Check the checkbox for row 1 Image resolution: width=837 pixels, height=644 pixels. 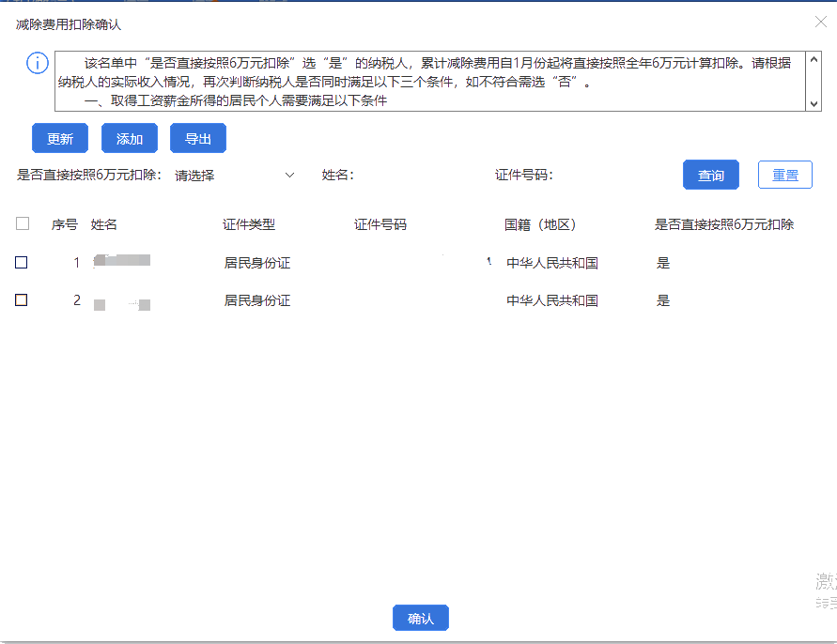21,262
